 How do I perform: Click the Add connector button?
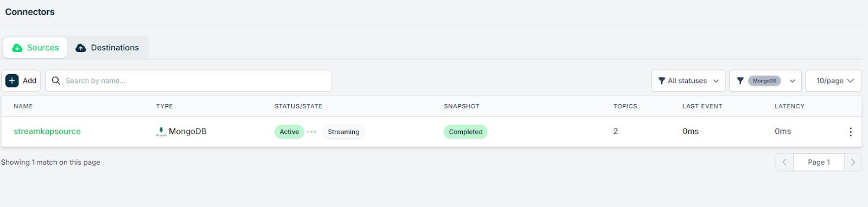tap(21, 81)
